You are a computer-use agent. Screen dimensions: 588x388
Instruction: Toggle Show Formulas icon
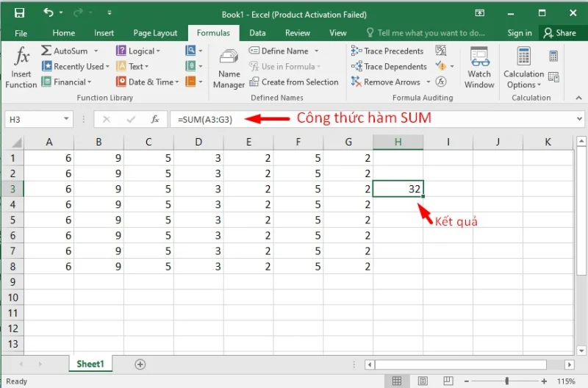[441, 50]
